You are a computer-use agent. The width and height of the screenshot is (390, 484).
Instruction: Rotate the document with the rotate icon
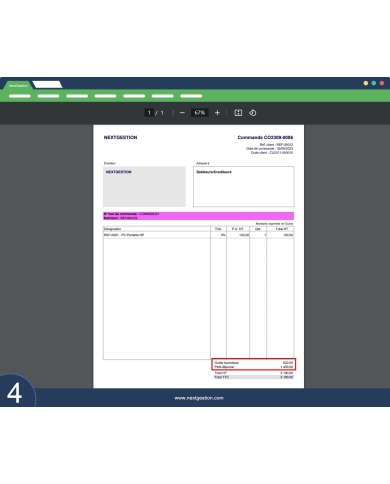pos(253,113)
